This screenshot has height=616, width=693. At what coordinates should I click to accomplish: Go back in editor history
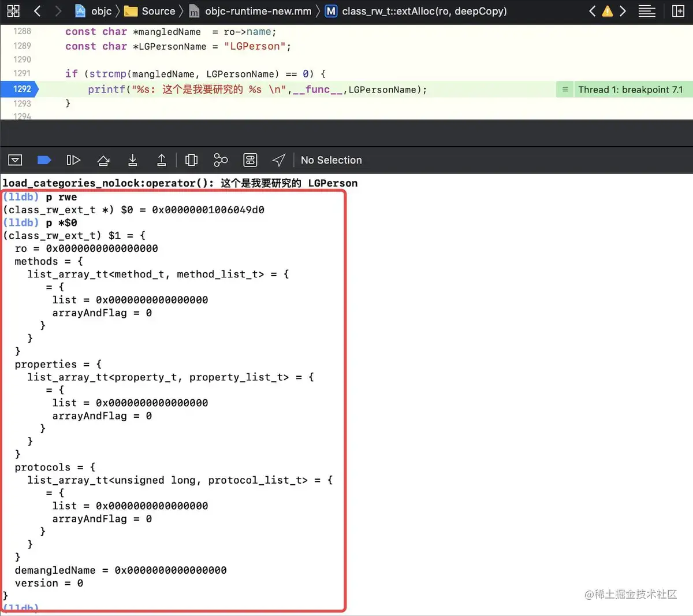[x=38, y=11]
